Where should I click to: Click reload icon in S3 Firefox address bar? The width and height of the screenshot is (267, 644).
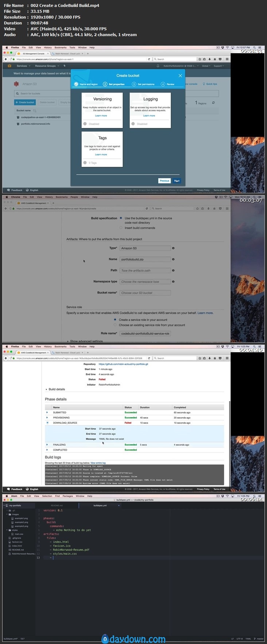[149, 59]
